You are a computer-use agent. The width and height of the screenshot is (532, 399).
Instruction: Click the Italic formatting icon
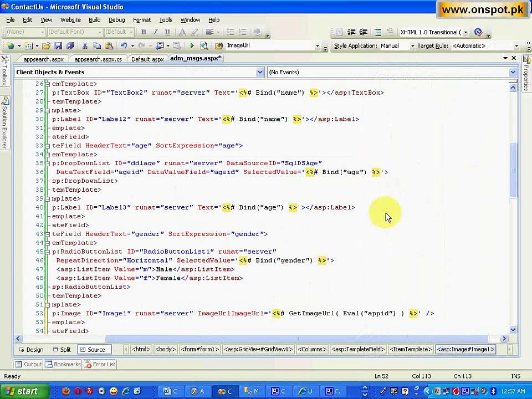155,32
